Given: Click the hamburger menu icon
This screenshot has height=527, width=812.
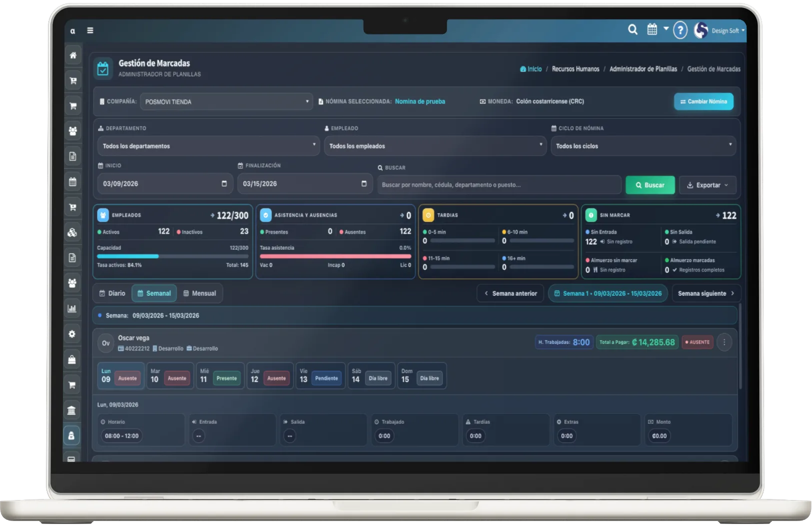Looking at the screenshot, I should [90, 30].
